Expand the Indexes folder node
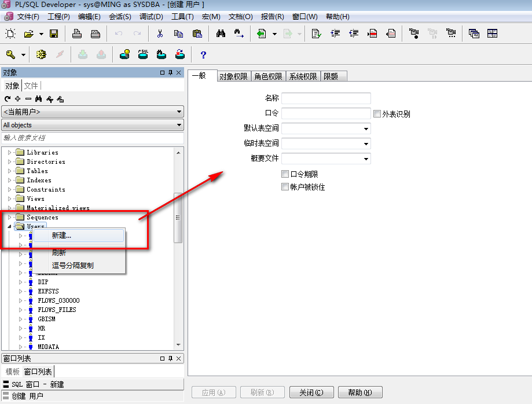Viewport: 532px width, 404px height. (9, 180)
